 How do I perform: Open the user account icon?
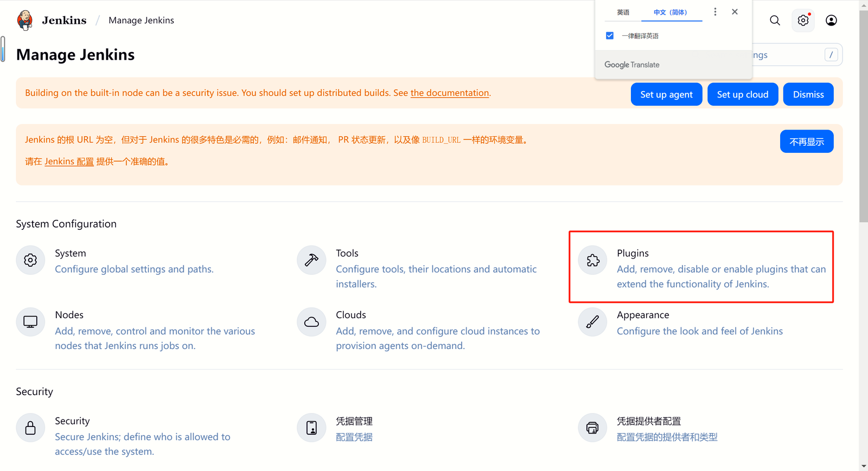[x=831, y=21]
